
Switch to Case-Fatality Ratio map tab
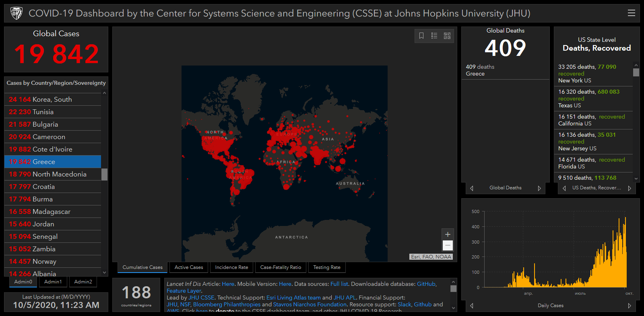click(x=281, y=267)
